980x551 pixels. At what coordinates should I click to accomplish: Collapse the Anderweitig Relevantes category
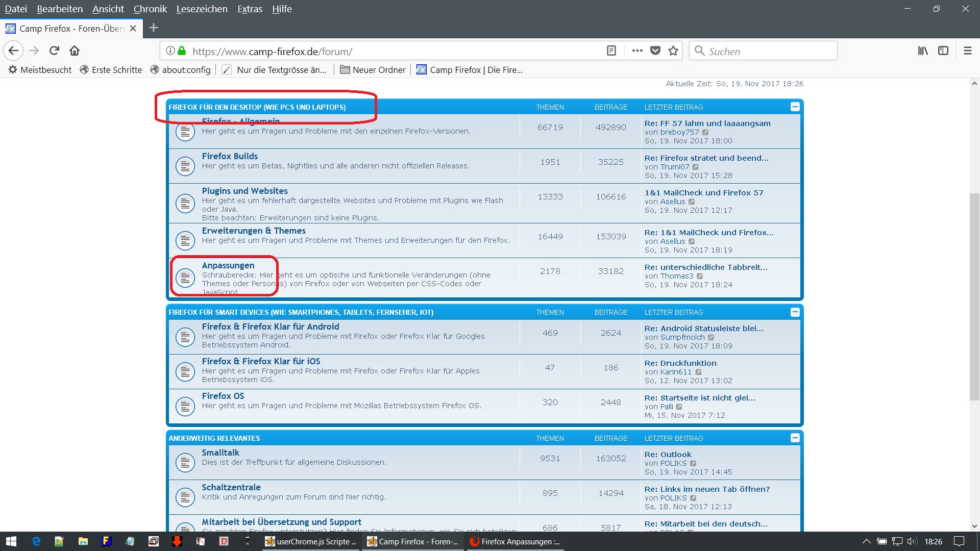coord(795,438)
